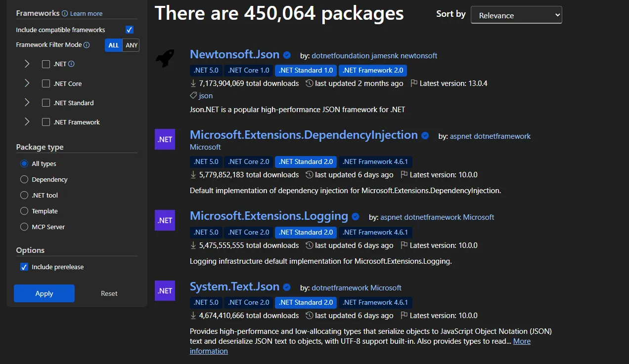The height and width of the screenshot is (364, 629).
Task: Click the More information link for System.Text.Json
Action: tap(522, 341)
